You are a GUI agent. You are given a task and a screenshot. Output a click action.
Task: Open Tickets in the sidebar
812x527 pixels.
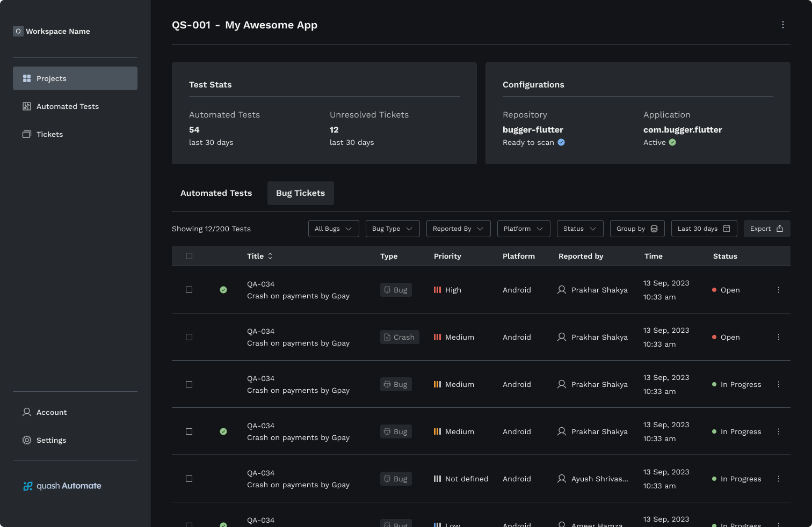coord(49,134)
